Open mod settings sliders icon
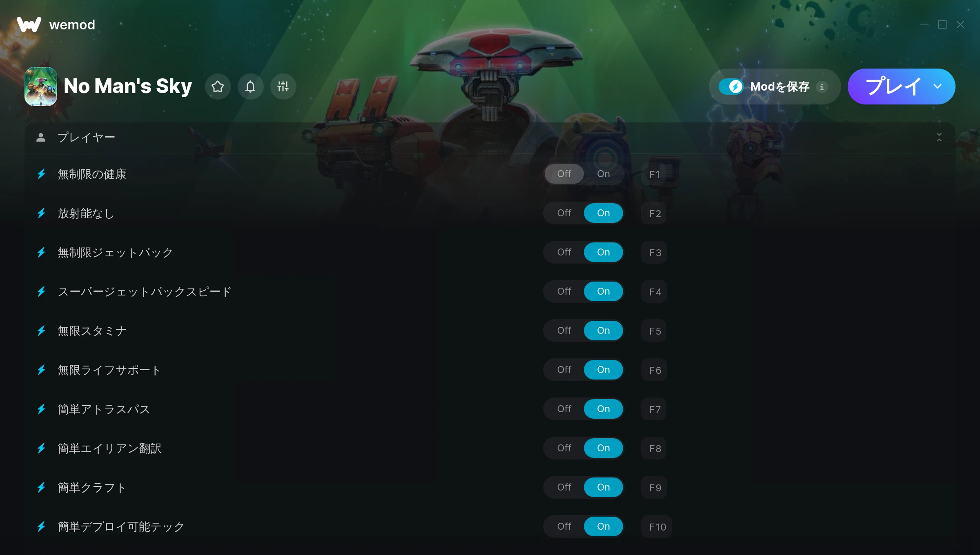This screenshot has width=980, height=555. [x=283, y=87]
